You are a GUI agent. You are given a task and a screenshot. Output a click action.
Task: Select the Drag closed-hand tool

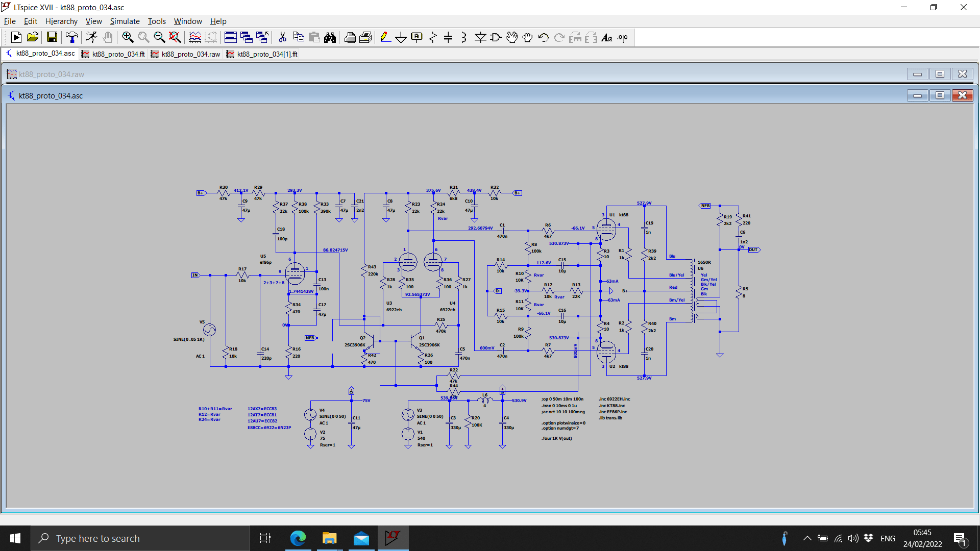[x=528, y=37]
